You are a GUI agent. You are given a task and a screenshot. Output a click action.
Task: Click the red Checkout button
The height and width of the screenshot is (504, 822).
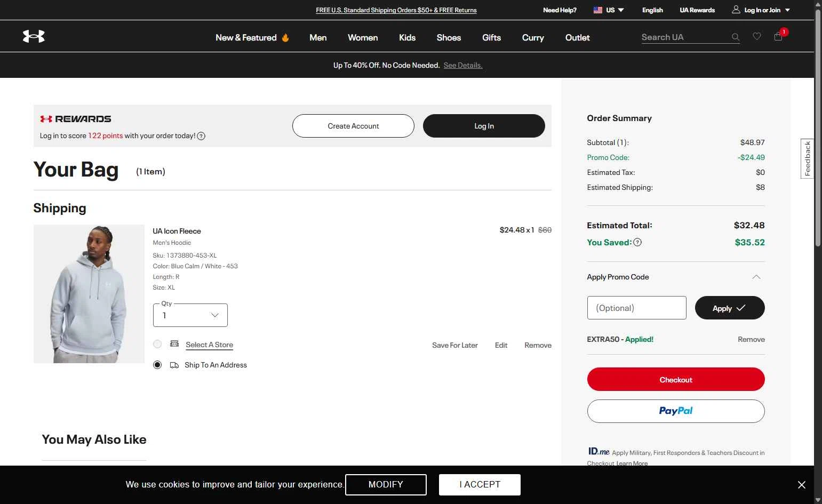point(676,379)
